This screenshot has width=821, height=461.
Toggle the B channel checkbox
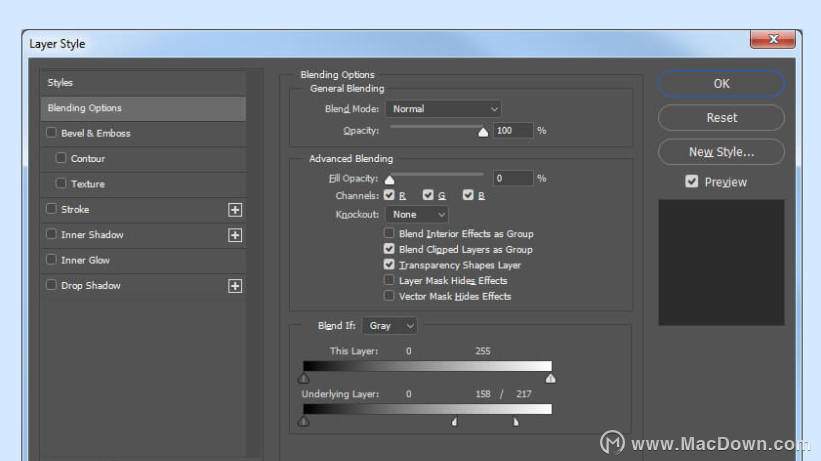click(468, 195)
